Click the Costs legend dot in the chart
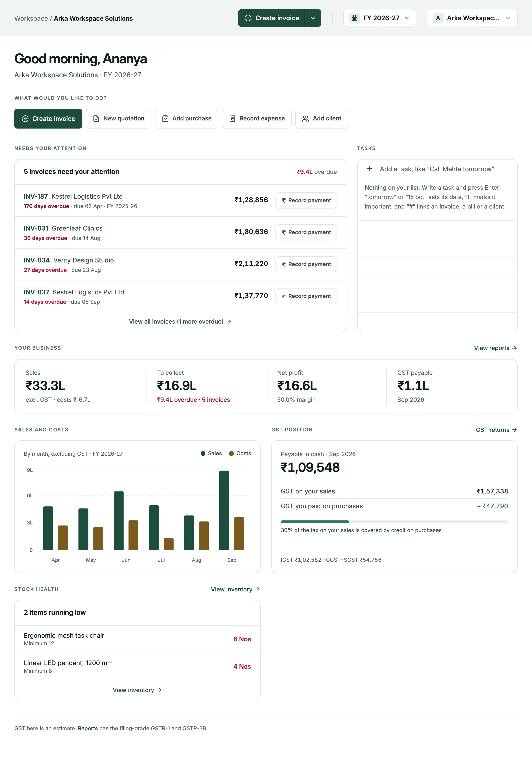532x764 pixels. tap(231, 453)
